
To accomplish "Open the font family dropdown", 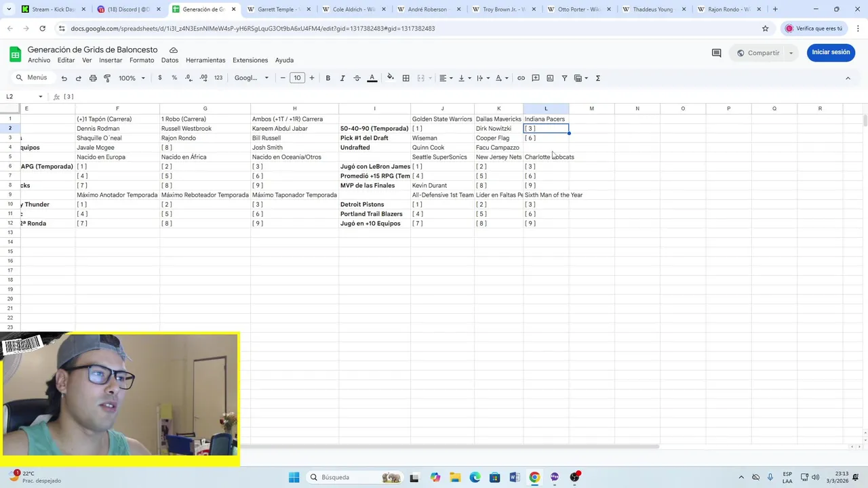I will point(252,78).
